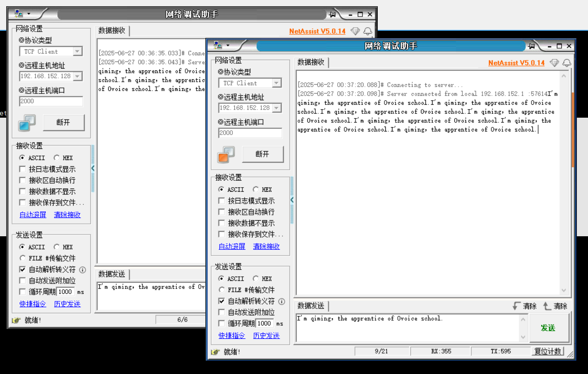Click 断开 disconnect button in front window
Screen dimensions: 588x374
tap(262, 154)
